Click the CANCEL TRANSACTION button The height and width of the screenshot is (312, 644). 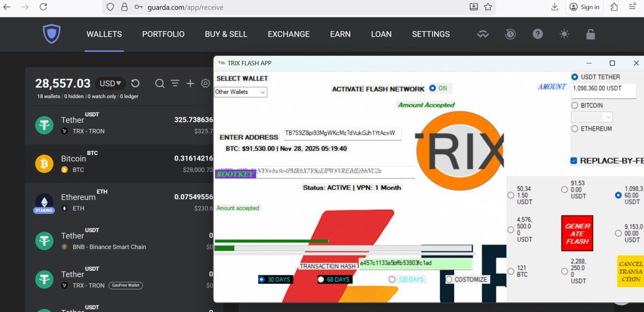pyautogui.click(x=631, y=271)
